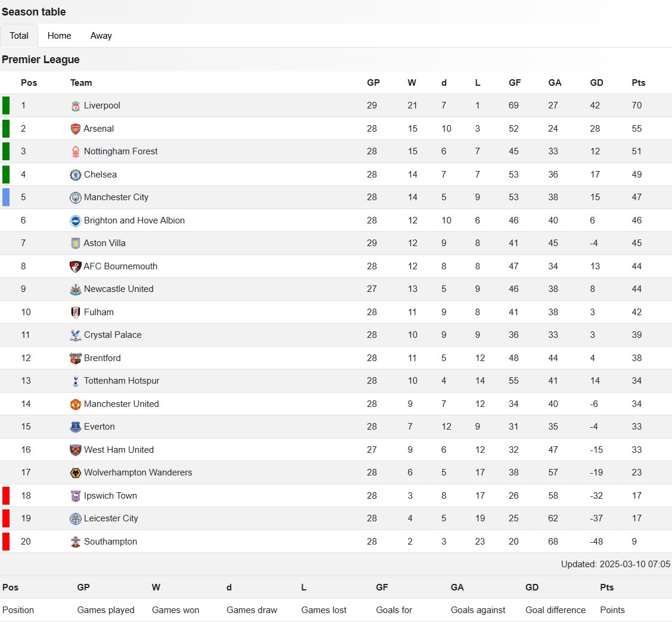Switch to the Home tab

point(59,36)
